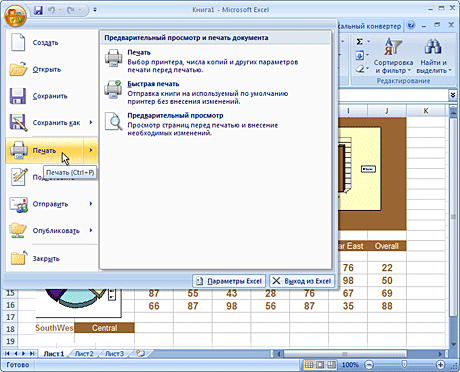Screen dimensions: 460x372
Task: Open the AutoSum dropdown arrow
Action: click(369, 42)
